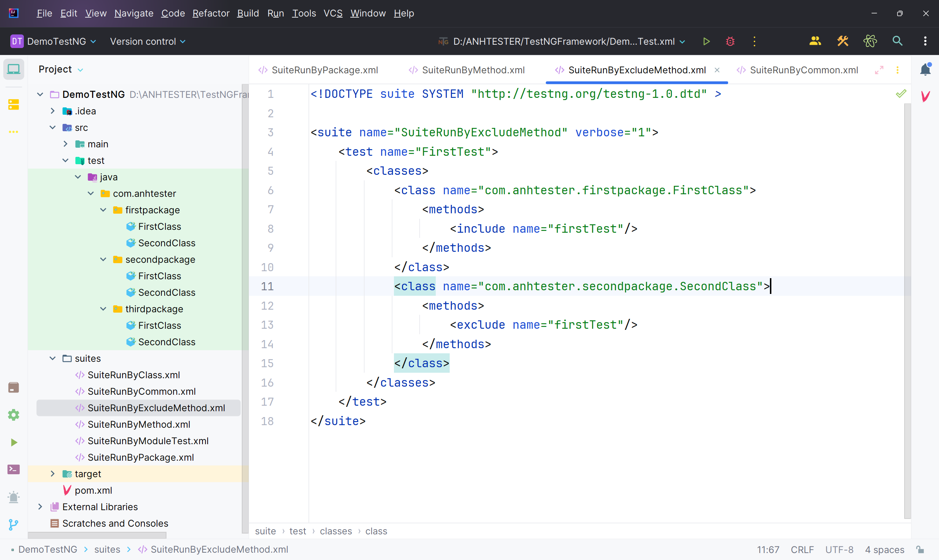Open the Terminal tool window

click(x=14, y=469)
